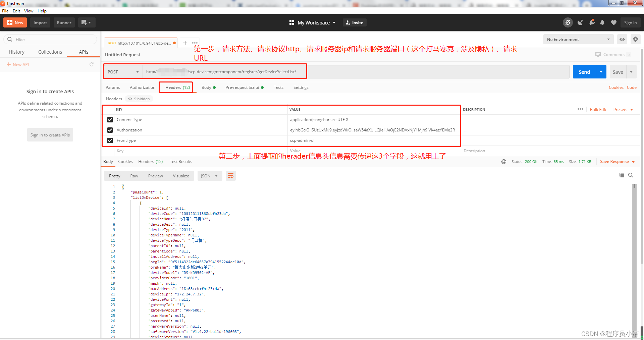Open Pre-request Script tab
Screen dimensions: 644x340
point(245,88)
